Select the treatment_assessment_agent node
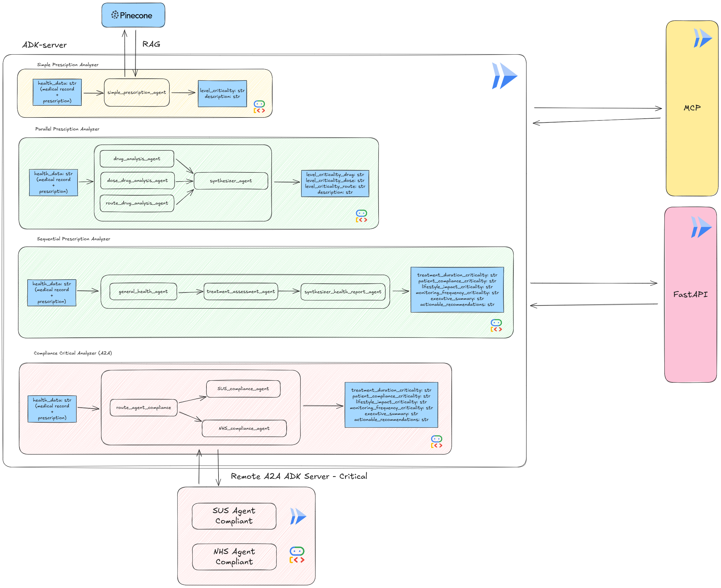The height and width of the screenshot is (588, 721). (x=241, y=292)
